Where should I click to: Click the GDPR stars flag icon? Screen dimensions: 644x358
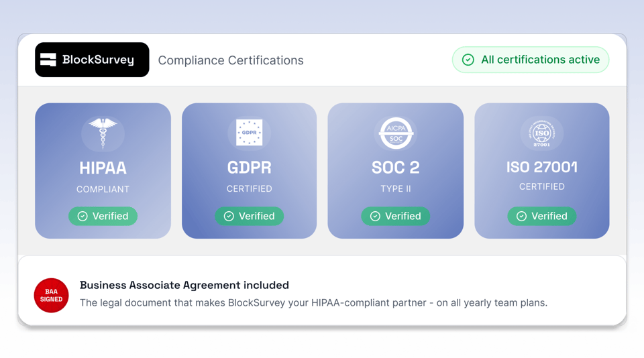(250, 132)
